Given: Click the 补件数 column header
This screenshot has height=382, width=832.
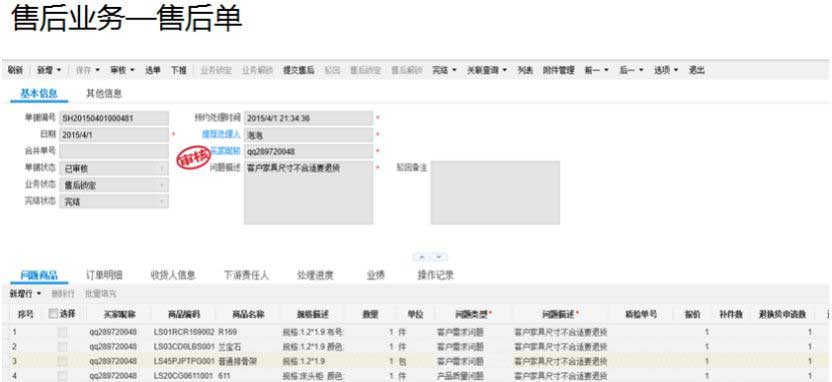Looking at the screenshot, I should pyautogui.click(x=730, y=314).
